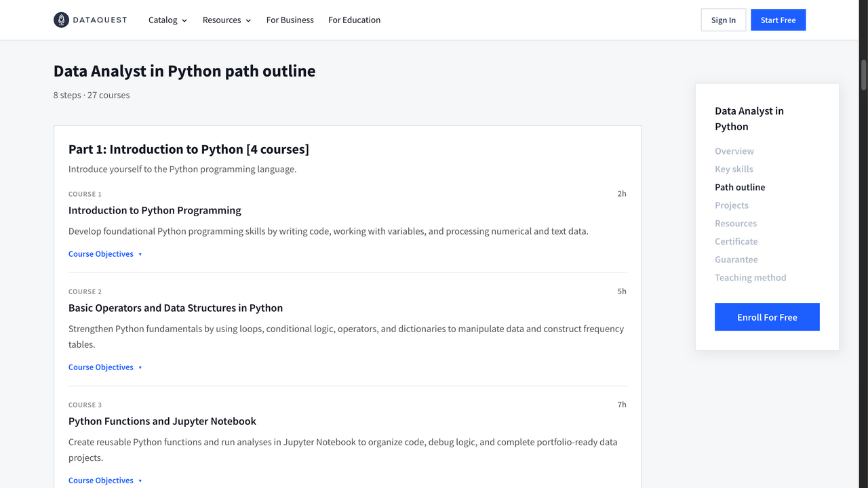Click the Introduction to Python Programming title
This screenshot has height=488, width=868.
click(x=155, y=210)
